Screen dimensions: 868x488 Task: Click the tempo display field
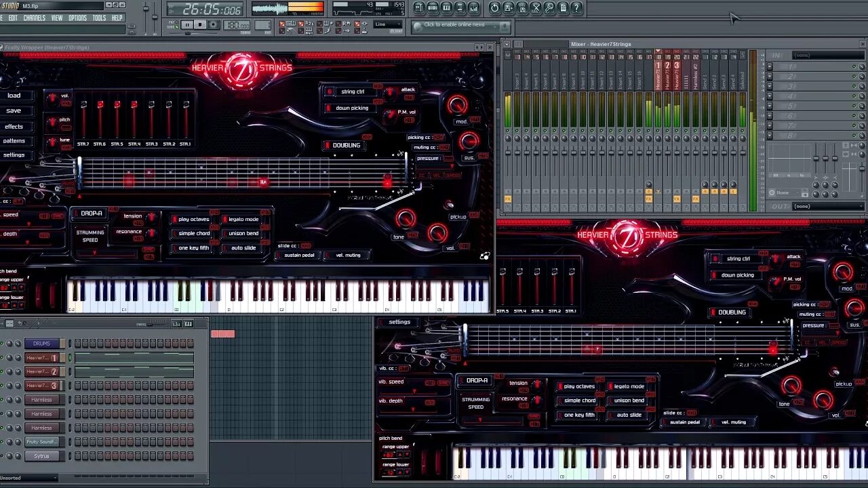[237, 25]
